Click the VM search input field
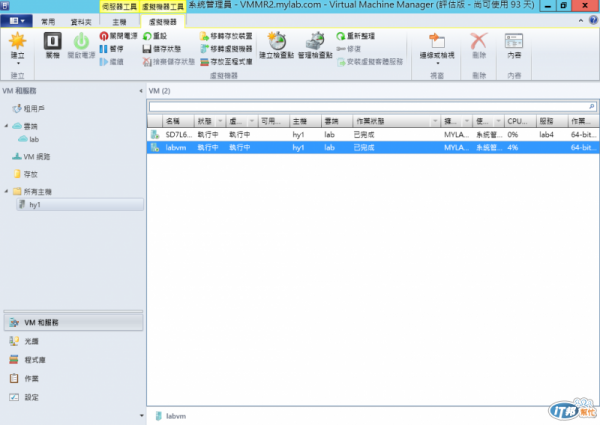The width and height of the screenshot is (600, 425). point(368,106)
